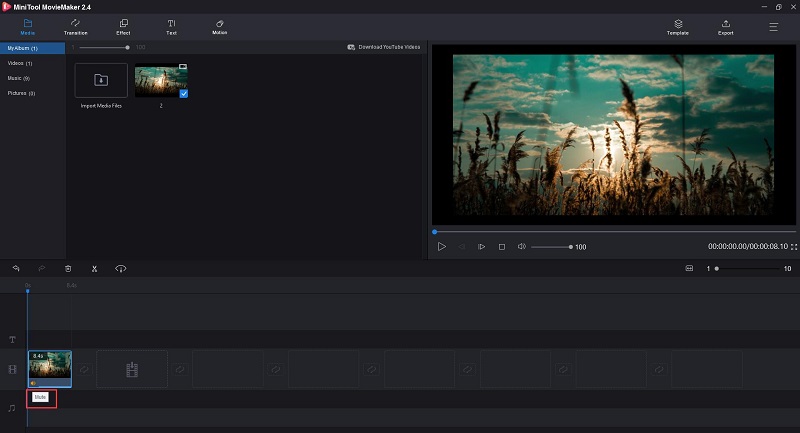
Task: Click the scissors split icon
Action: click(94, 269)
